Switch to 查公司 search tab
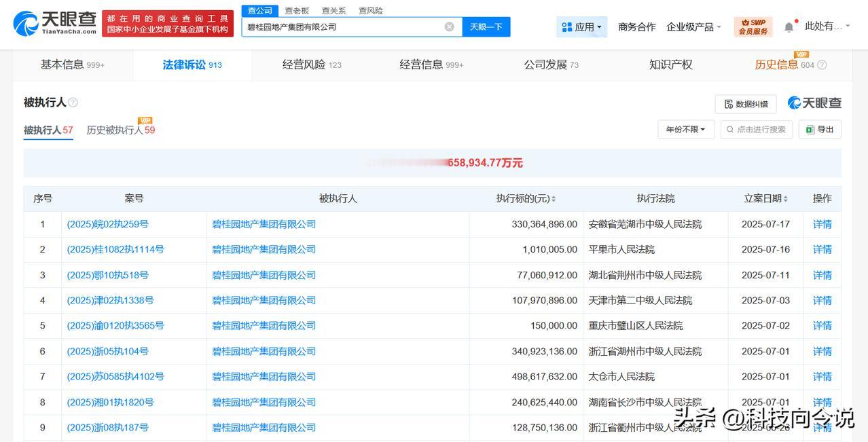 pyautogui.click(x=260, y=11)
